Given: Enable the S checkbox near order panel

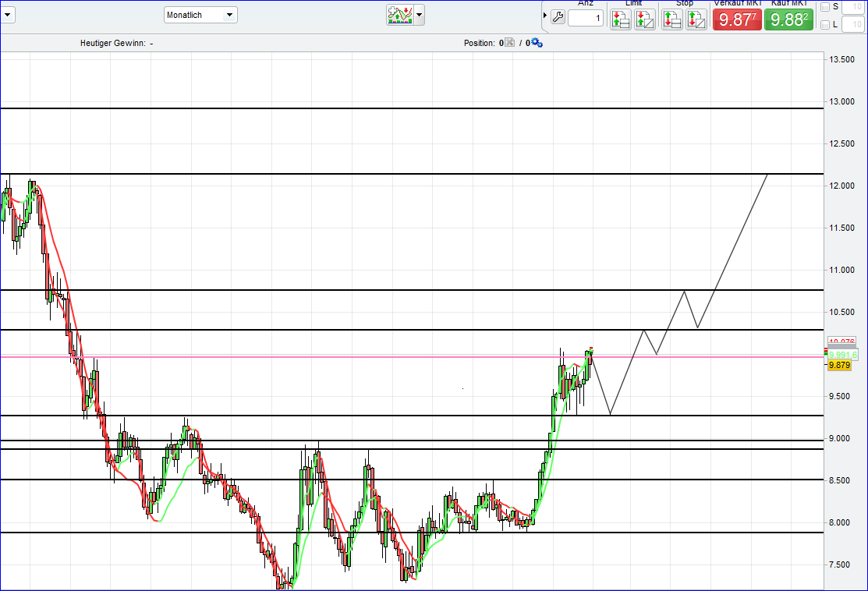Looking at the screenshot, I should tap(827, 6).
